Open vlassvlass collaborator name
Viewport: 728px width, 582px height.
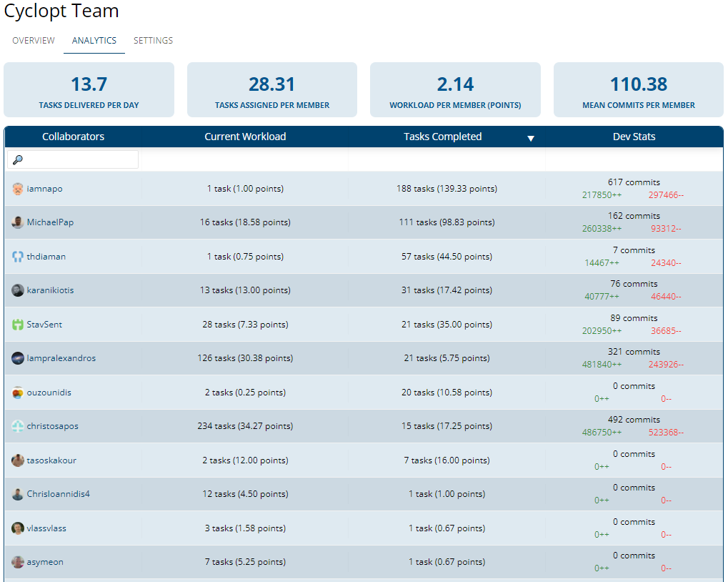point(46,528)
